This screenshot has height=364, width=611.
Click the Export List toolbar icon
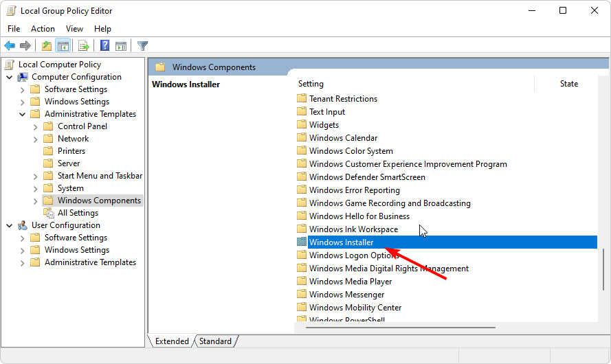coord(84,46)
